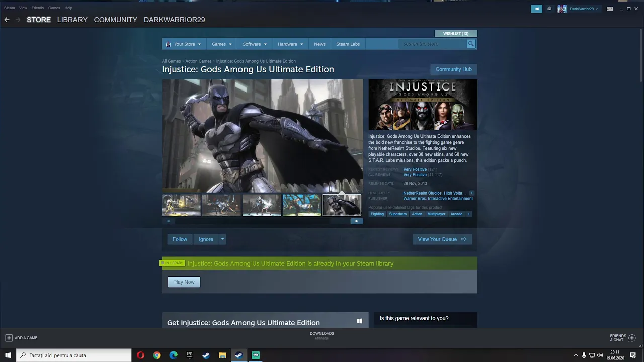Open the Help menu
This screenshot has width=644, height=362.
(68, 8)
